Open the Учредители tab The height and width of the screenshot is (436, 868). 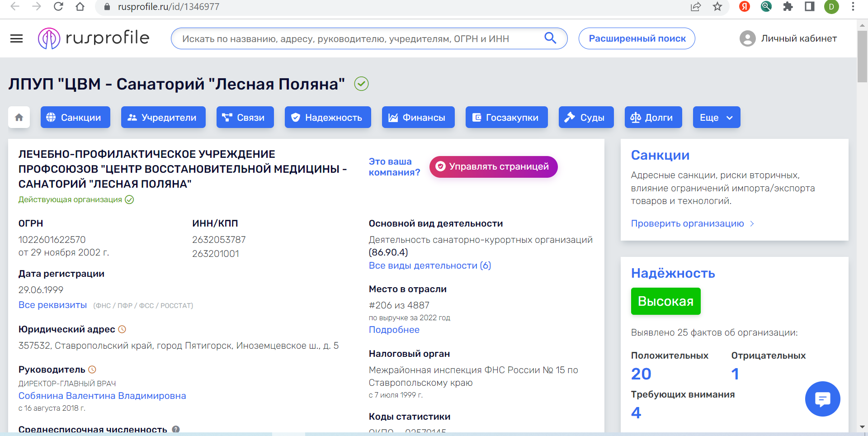coord(163,117)
